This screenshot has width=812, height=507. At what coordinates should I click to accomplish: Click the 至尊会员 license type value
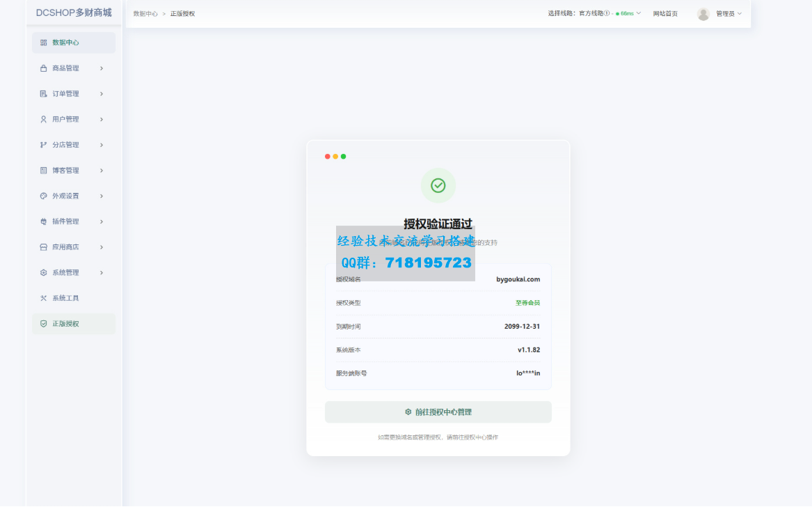tap(527, 303)
